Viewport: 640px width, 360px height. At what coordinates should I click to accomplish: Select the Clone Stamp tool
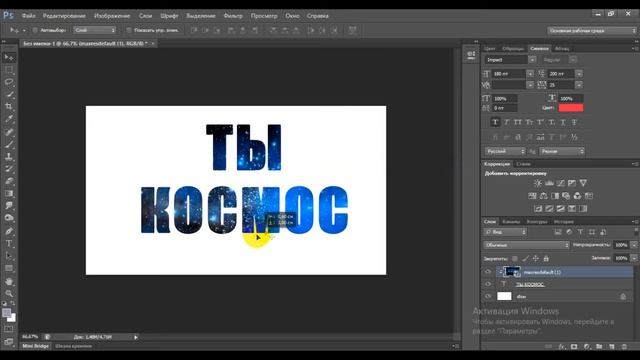pos(9,156)
